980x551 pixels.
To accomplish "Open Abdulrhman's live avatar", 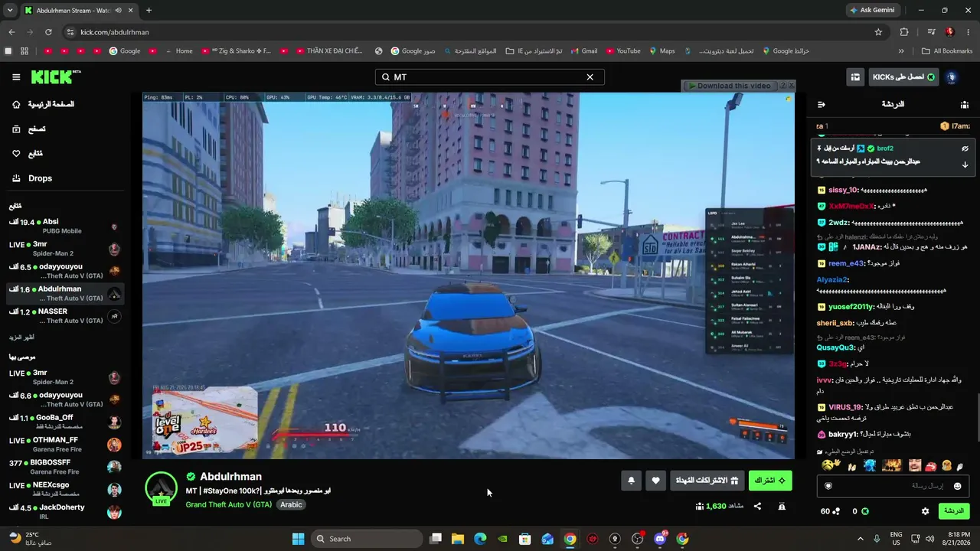I will [161, 488].
